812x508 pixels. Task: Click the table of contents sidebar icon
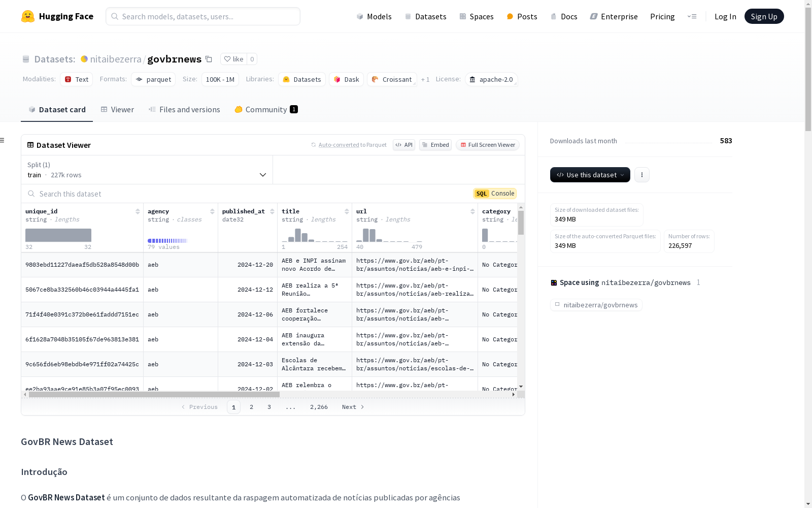click(2, 140)
